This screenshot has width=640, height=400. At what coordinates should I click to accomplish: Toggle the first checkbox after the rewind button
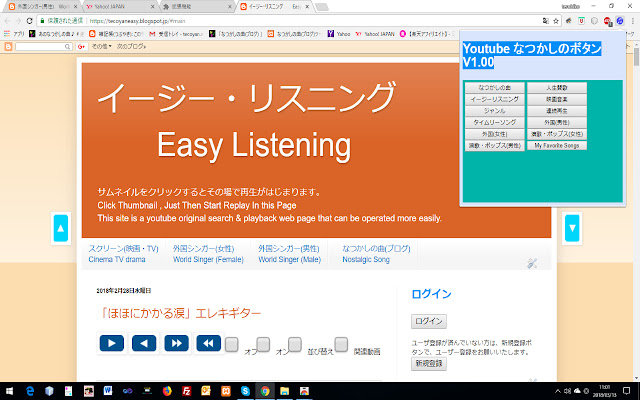(x=231, y=345)
